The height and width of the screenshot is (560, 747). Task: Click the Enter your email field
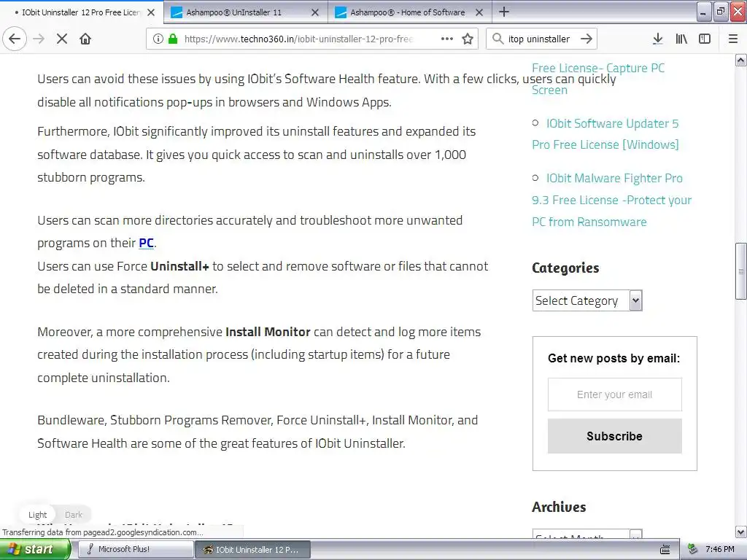pyautogui.click(x=614, y=394)
